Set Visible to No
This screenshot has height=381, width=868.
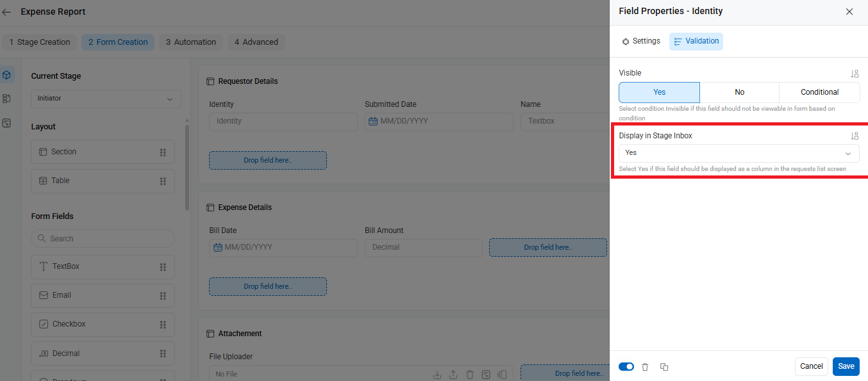pyautogui.click(x=740, y=92)
